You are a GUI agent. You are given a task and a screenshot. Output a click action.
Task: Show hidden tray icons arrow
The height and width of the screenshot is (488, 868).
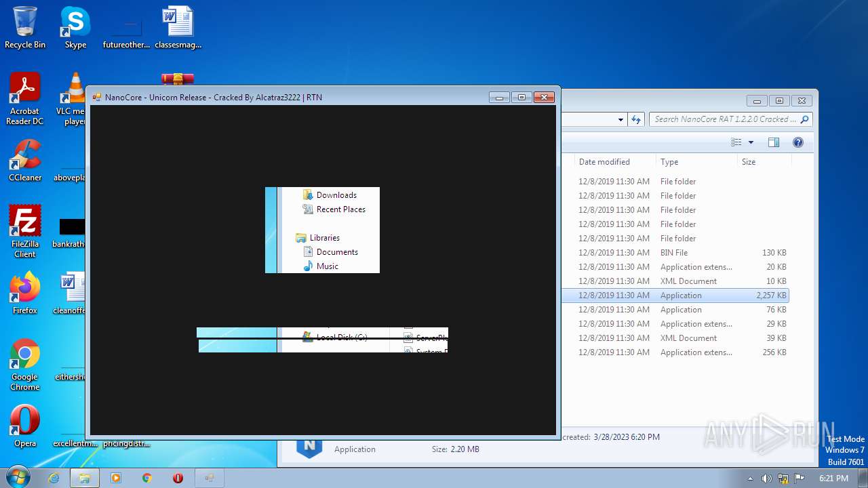click(750, 478)
